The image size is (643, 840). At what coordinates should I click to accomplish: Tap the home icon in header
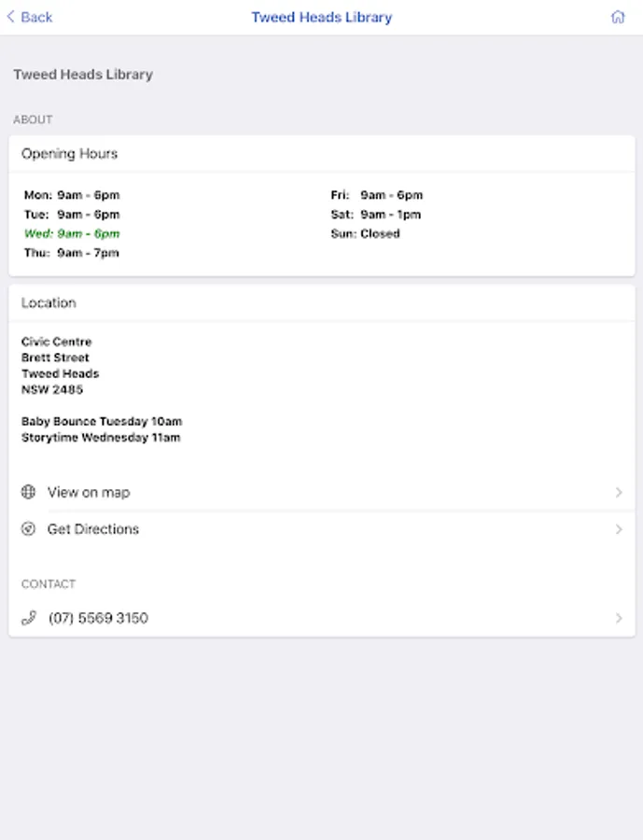coord(618,17)
